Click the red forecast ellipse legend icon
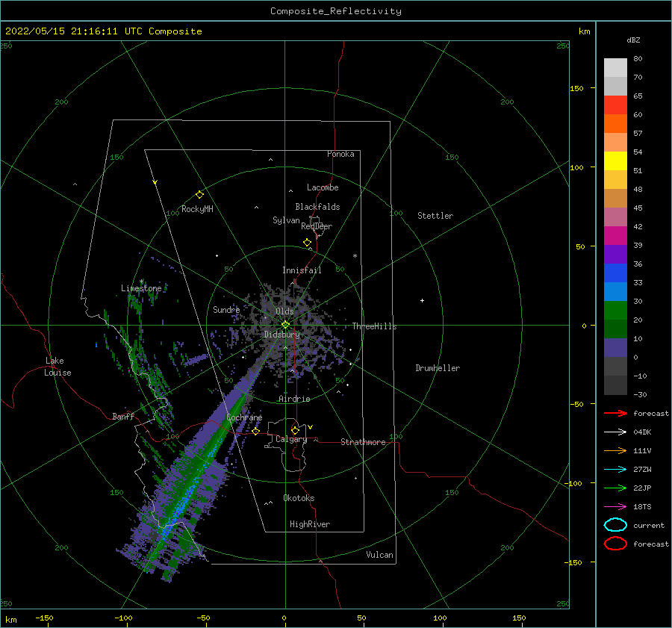This screenshot has width=672, height=628. (615, 544)
